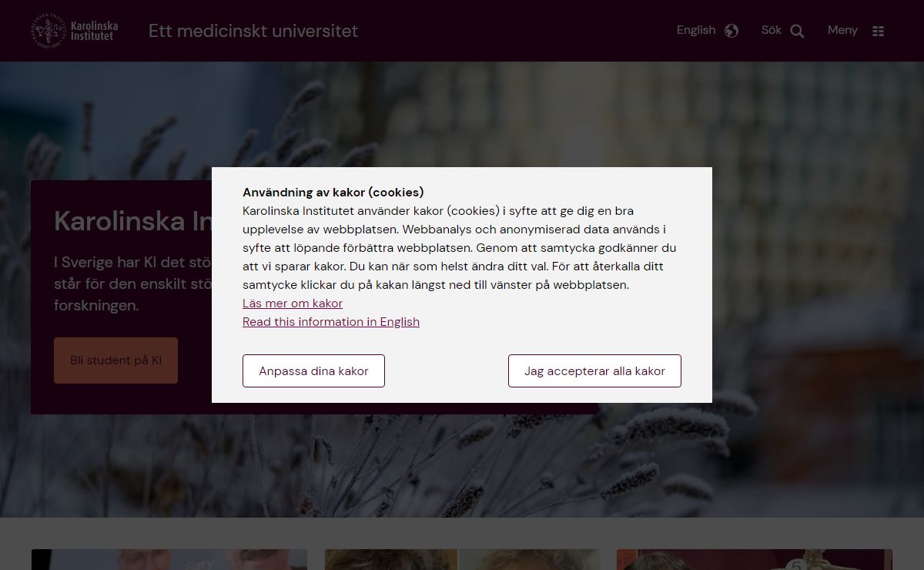Open the Meny menu label
The height and width of the screenshot is (570, 924).
[842, 30]
